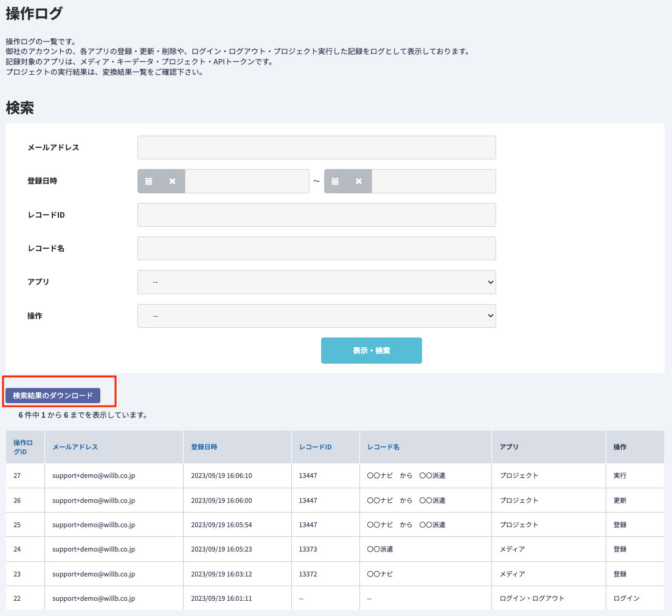The width and height of the screenshot is (672, 616).
Task: Select email address in row 22
Action: (x=94, y=598)
